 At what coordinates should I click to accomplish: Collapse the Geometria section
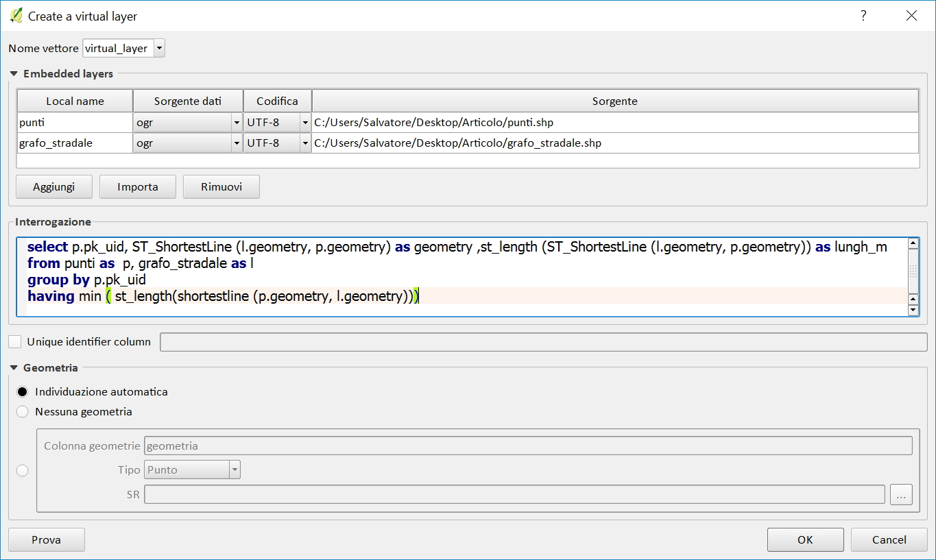[14, 368]
